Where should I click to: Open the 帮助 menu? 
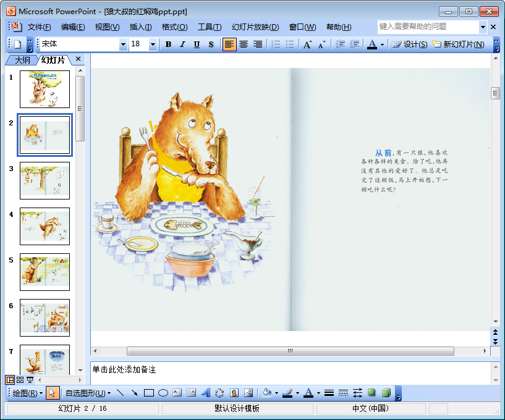pos(339,27)
